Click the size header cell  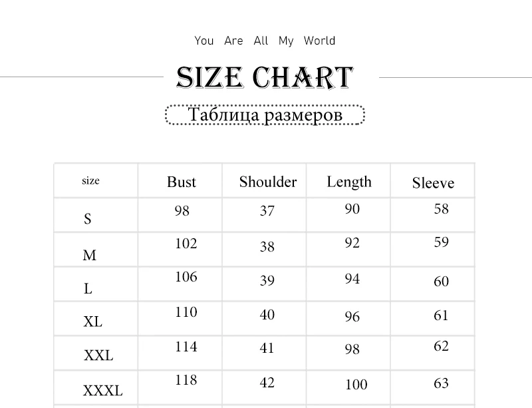[x=90, y=180]
